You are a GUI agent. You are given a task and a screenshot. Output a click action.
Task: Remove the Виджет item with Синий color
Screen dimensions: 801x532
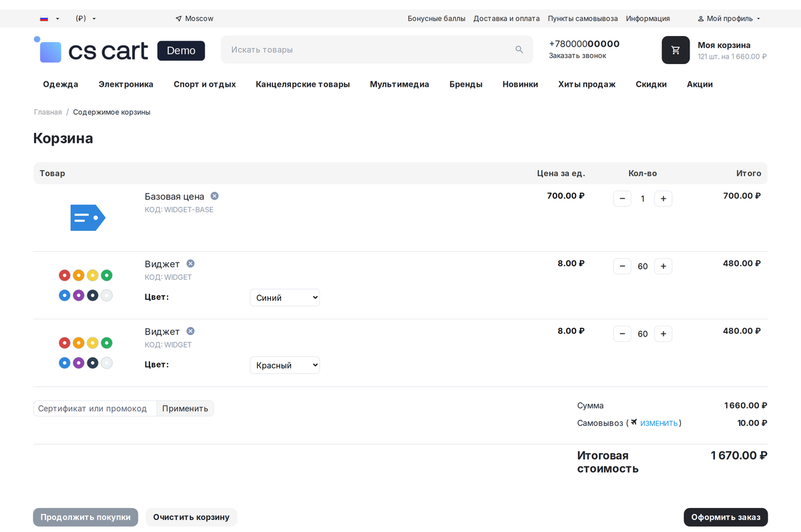[x=190, y=264]
